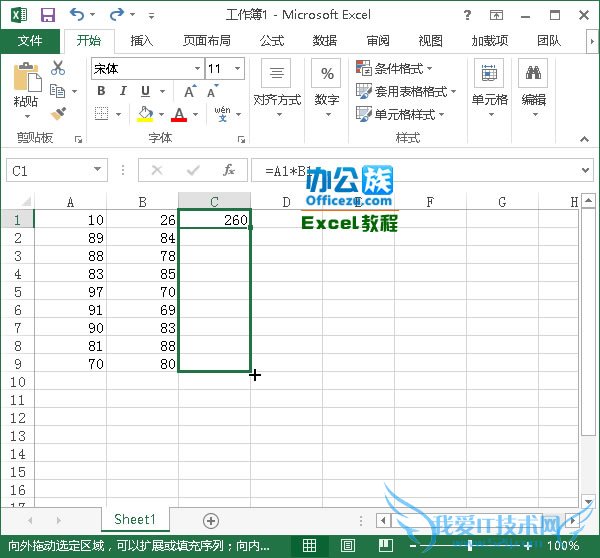Open the font name 宋体 dropdown
The width and height of the screenshot is (600, 558).
coord(197,69)
